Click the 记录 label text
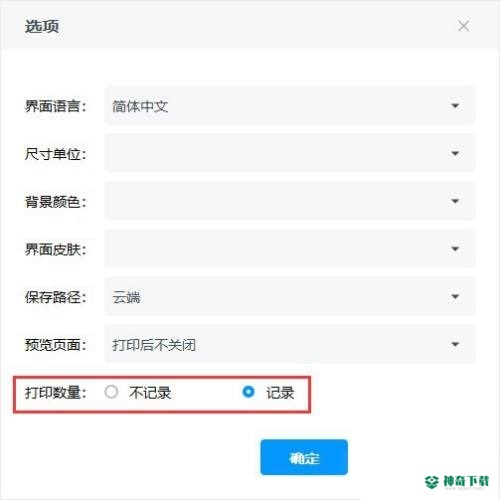The height and width of the screenshot is (500, 500). click(280, 393)
